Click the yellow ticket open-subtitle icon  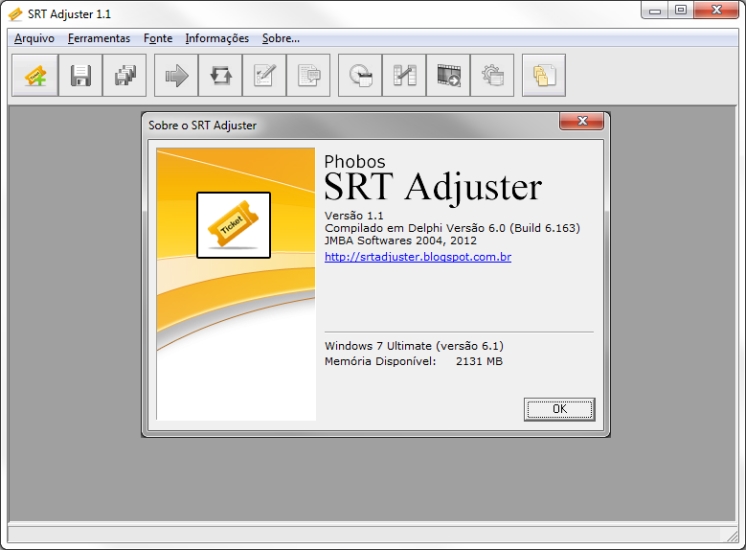coord(35,76)
